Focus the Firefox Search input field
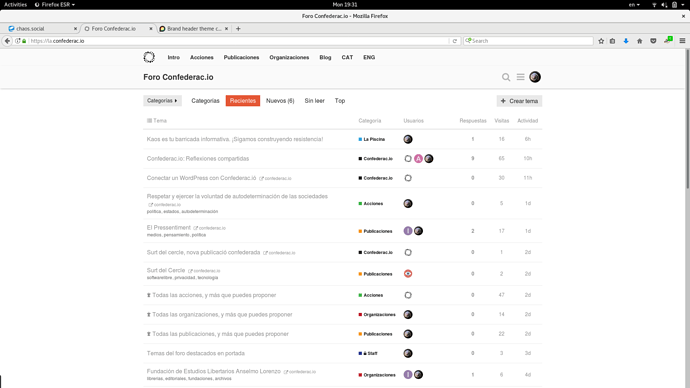Screen dimensions: 690x388 (x=528, y=41)
